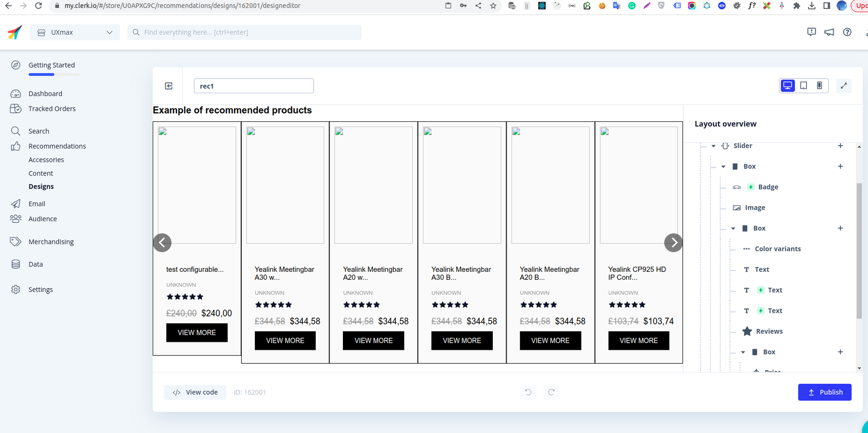Click the Yealink CP925 HD product image
Image resolution: width=868 pixels, height=433 pixels.
[x=639, y=185]
